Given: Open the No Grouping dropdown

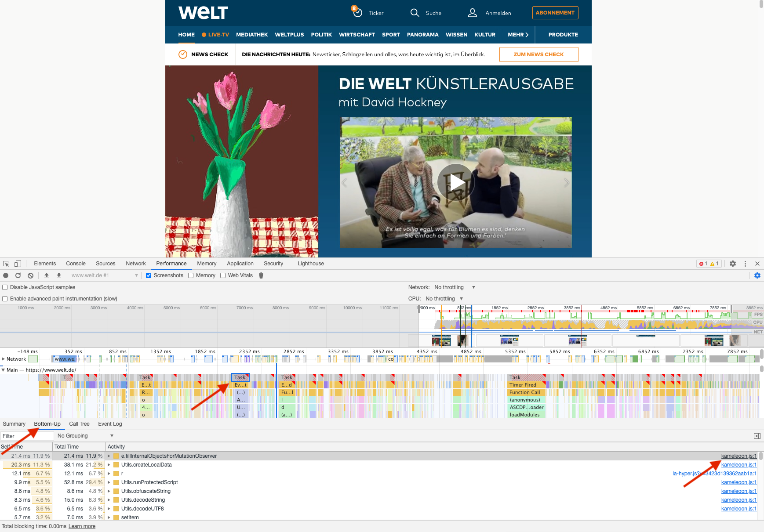Looking at the screenshot, I should point(85,436).
